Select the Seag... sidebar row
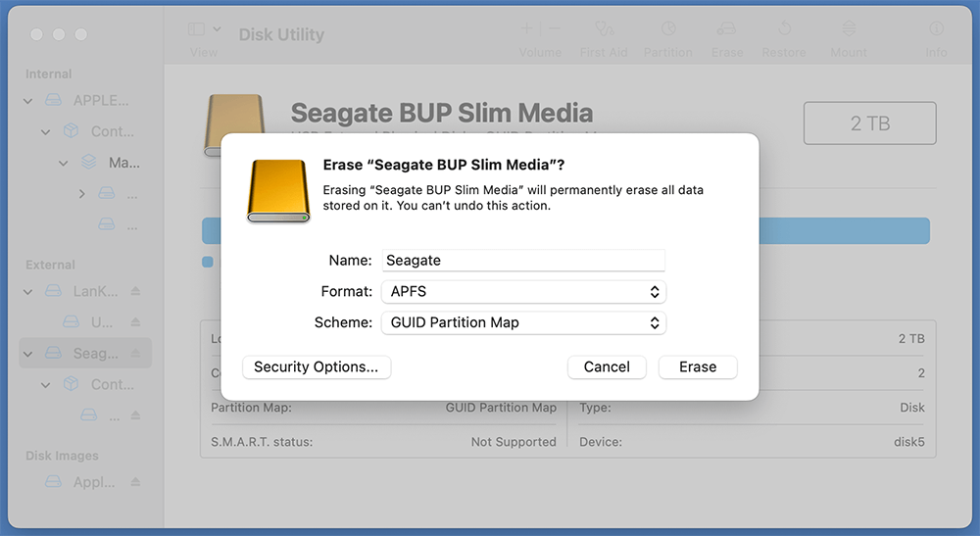 (x=85, y=354)
